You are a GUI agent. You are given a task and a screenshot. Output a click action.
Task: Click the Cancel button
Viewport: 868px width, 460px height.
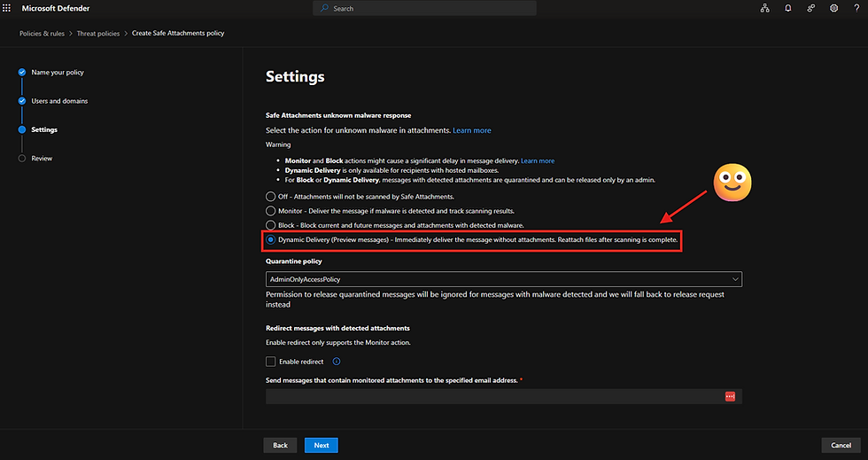(x=841, y=445)
